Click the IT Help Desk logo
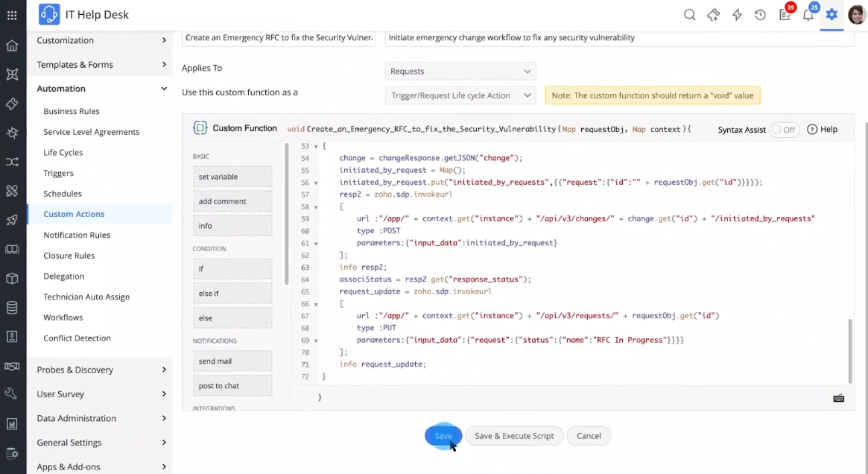868x474 pixels. [x=49, y=14]
